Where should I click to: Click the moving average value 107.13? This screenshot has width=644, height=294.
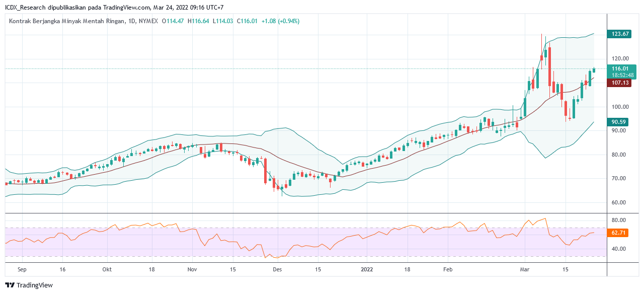click(620, 83)
